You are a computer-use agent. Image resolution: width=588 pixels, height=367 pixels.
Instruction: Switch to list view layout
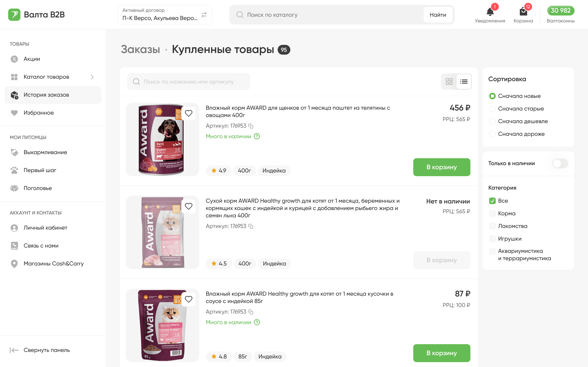(464, 82)
